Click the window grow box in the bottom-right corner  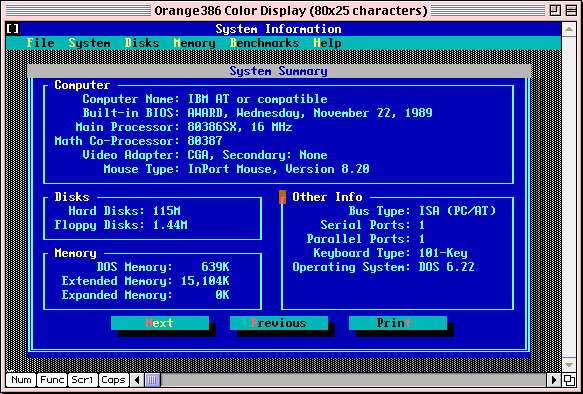click(569, 380)
